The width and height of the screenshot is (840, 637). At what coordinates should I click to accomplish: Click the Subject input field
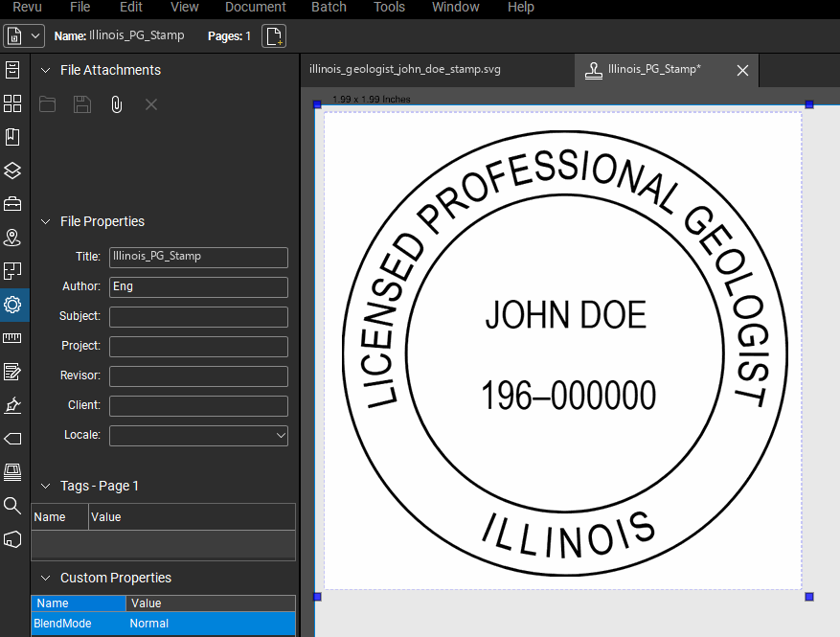[x=199, y=317]
